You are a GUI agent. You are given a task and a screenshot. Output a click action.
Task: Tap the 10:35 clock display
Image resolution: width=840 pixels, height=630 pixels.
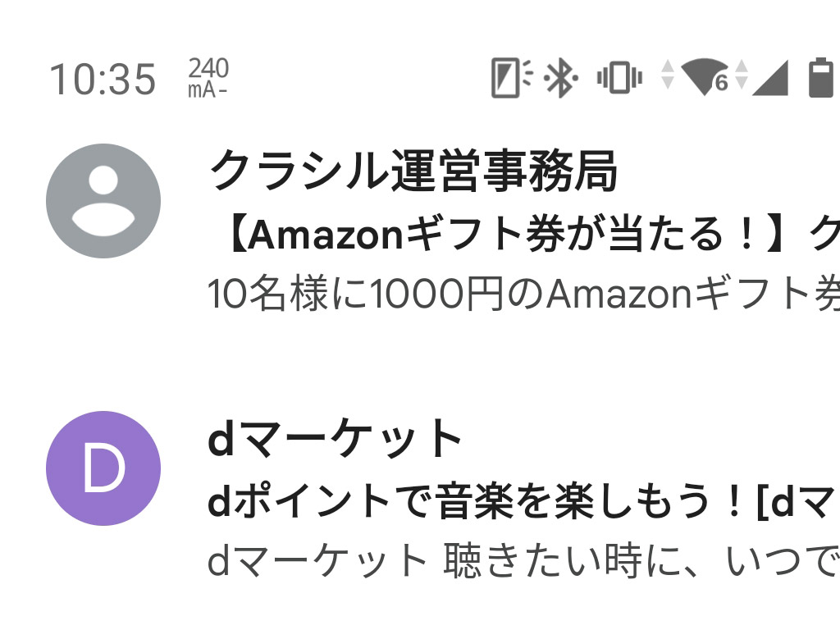click(x=103, y=78)
